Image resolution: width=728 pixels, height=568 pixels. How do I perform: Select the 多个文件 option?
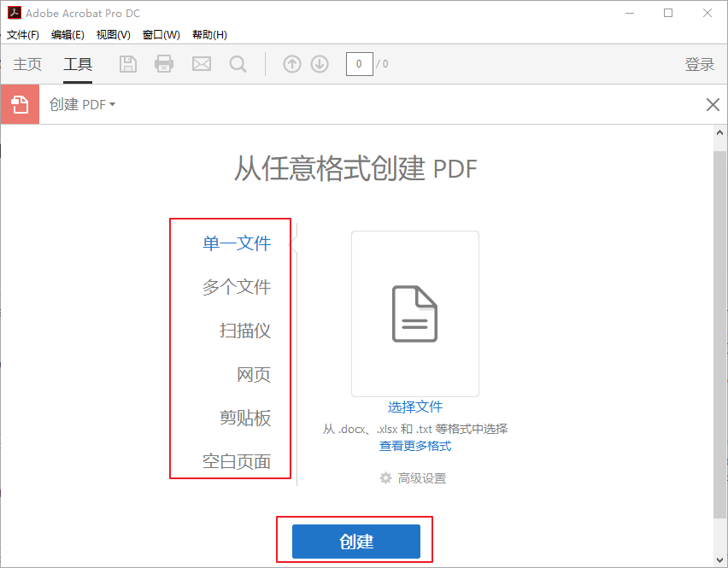click(x=237, y=287)
